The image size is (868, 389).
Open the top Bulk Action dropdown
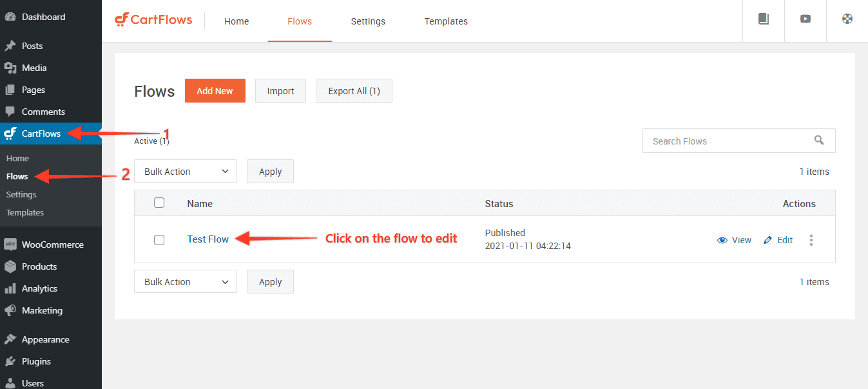point(185,171)
